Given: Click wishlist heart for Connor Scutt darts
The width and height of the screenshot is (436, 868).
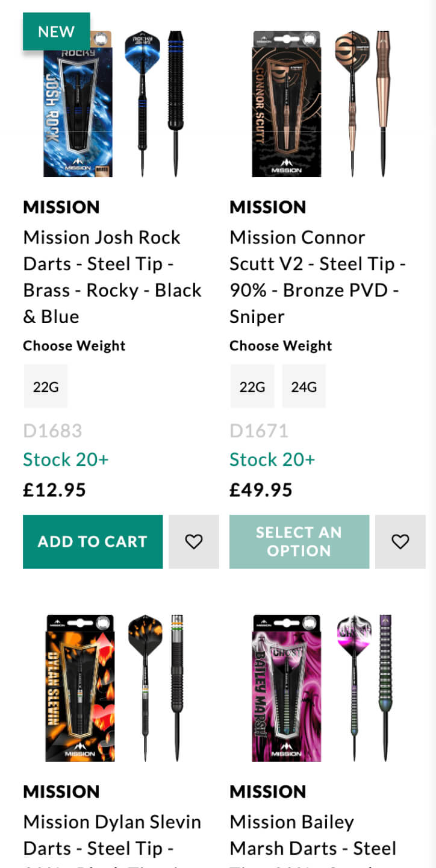Looking at the screenshot, I should coord(400,542).
